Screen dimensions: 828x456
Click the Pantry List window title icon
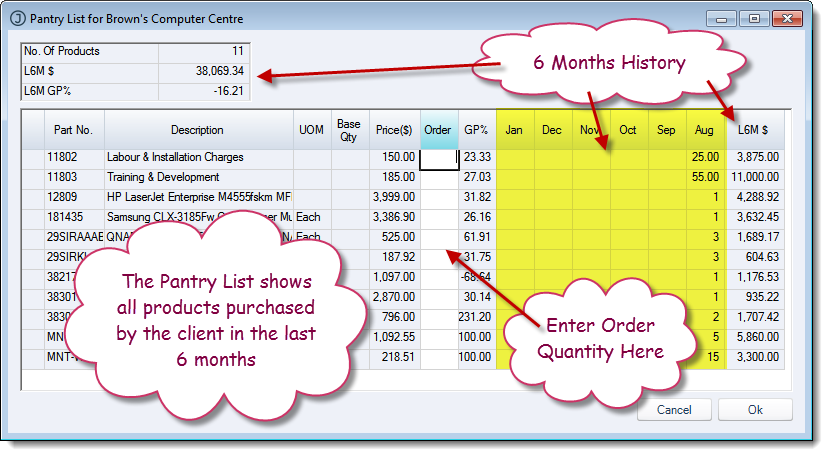pyautogui.click(x=18, y=19)
